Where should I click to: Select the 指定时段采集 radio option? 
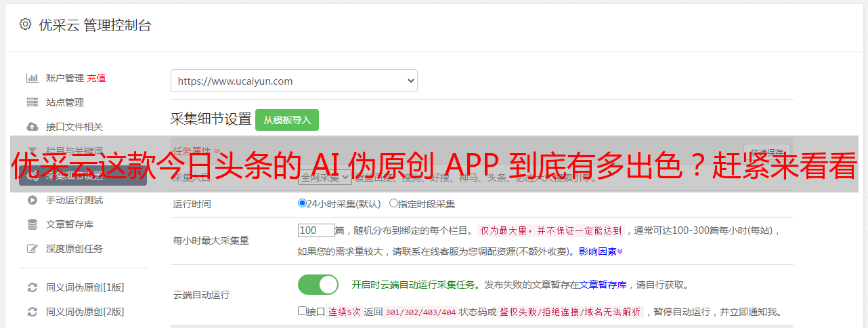(x=393, y=203)
